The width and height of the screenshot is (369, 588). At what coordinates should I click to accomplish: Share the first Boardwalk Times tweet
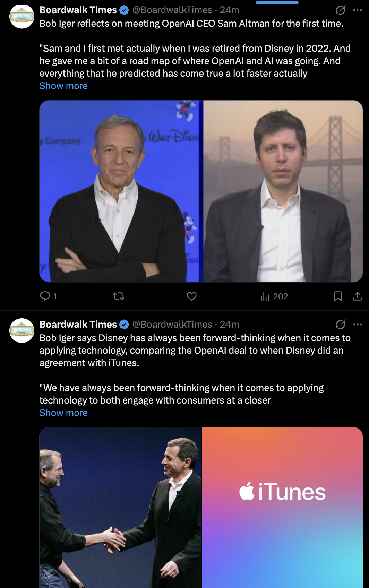click(x=357, y=296)
